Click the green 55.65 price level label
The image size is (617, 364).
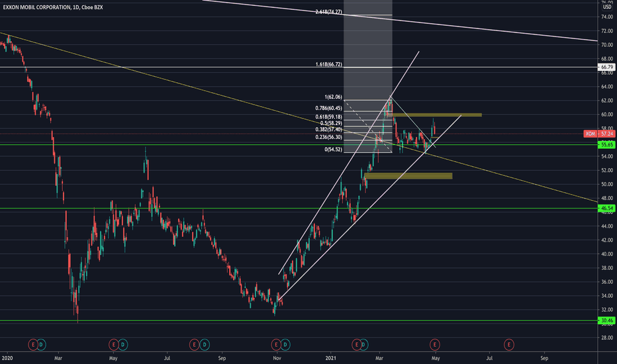pos(606,145)
